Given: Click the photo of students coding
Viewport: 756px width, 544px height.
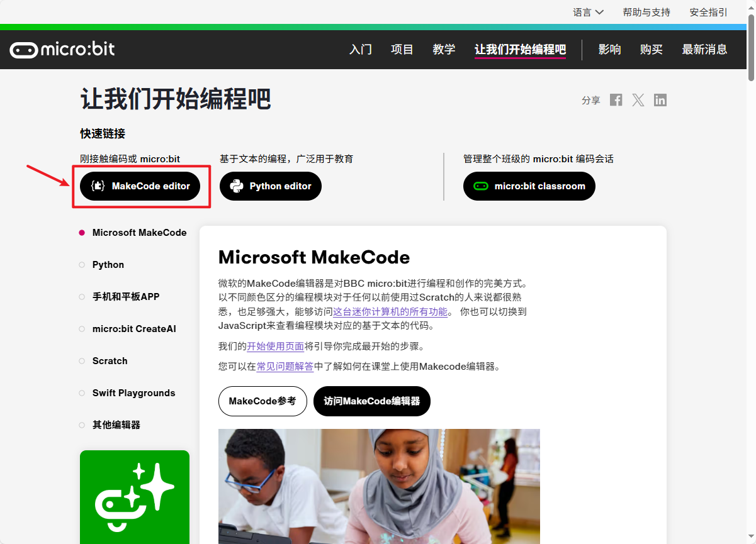Looking at the screenshot, I should point(379,486).
